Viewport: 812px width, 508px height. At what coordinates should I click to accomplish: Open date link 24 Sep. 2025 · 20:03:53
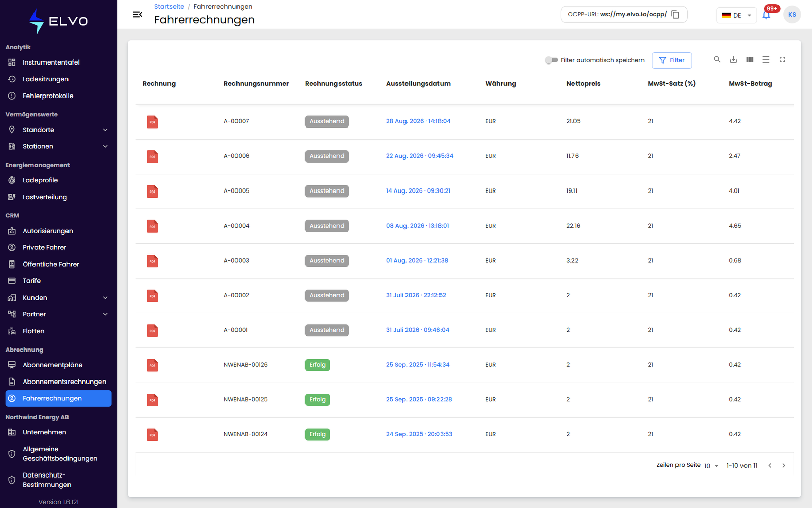(x=419, y=434)
